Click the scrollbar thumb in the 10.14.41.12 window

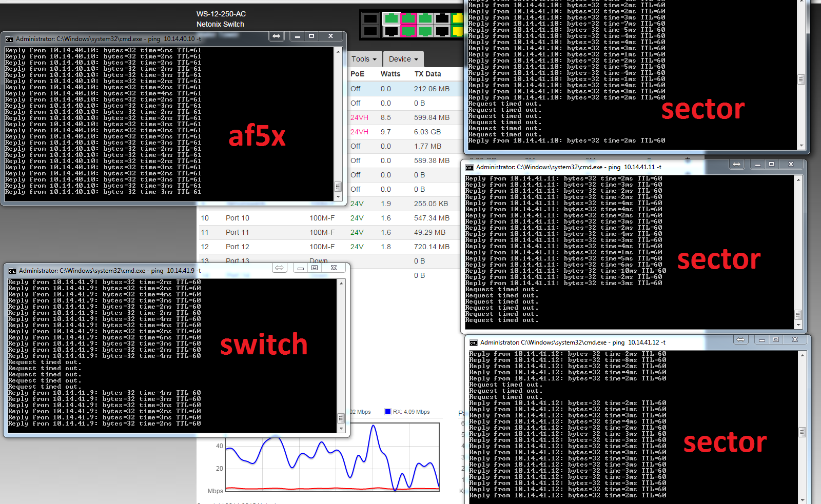point(803,432)
